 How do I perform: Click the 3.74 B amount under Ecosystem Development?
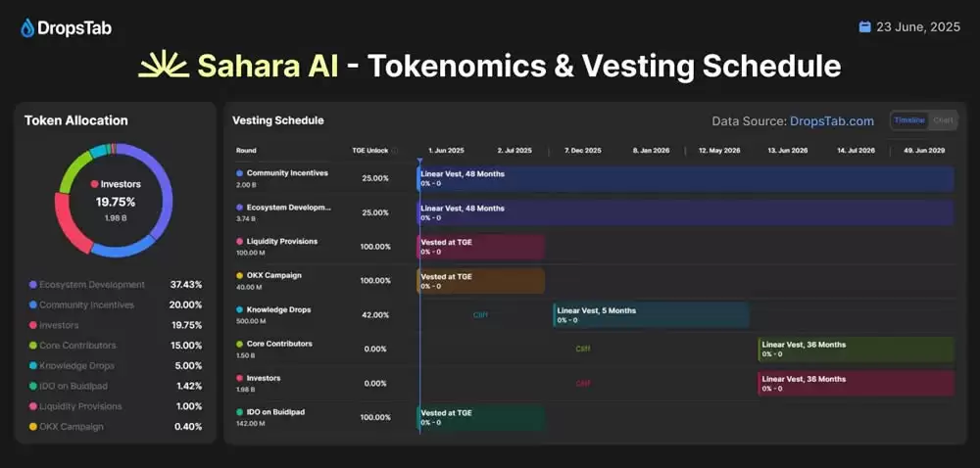pos(246,218)
